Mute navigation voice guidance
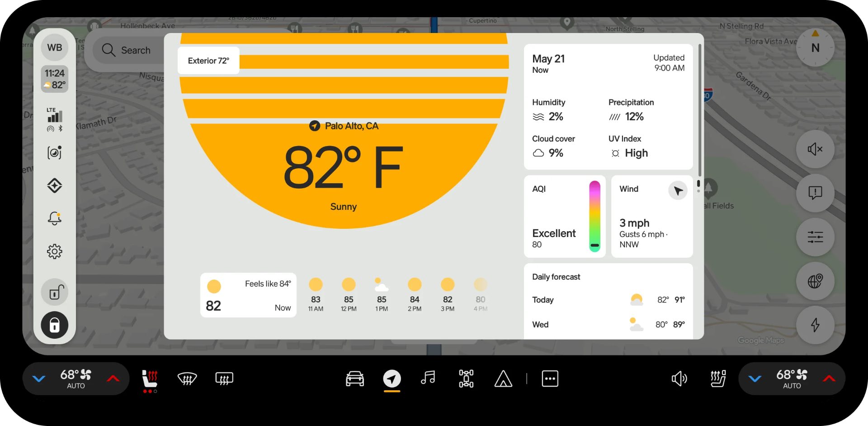This screenshot has width=868, height=426. [x=815, y=149]
